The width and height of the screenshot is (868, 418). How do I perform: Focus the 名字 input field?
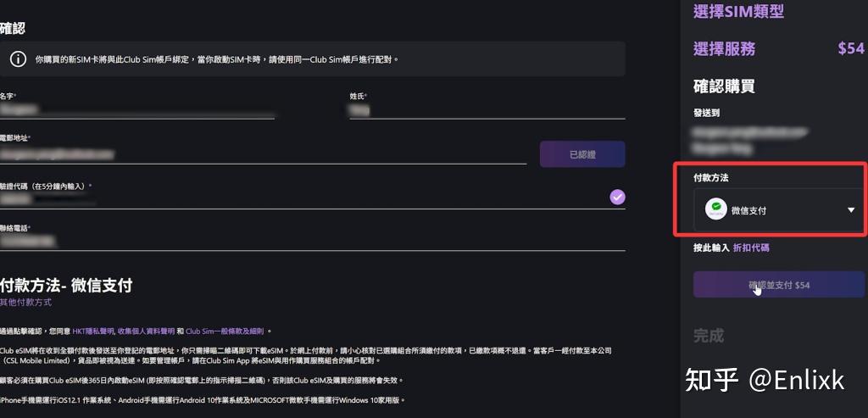coord(136,109)
